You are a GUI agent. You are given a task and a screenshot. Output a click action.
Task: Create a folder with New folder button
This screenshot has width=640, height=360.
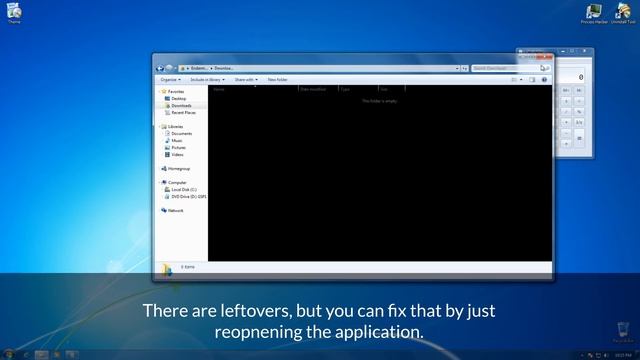278,80
